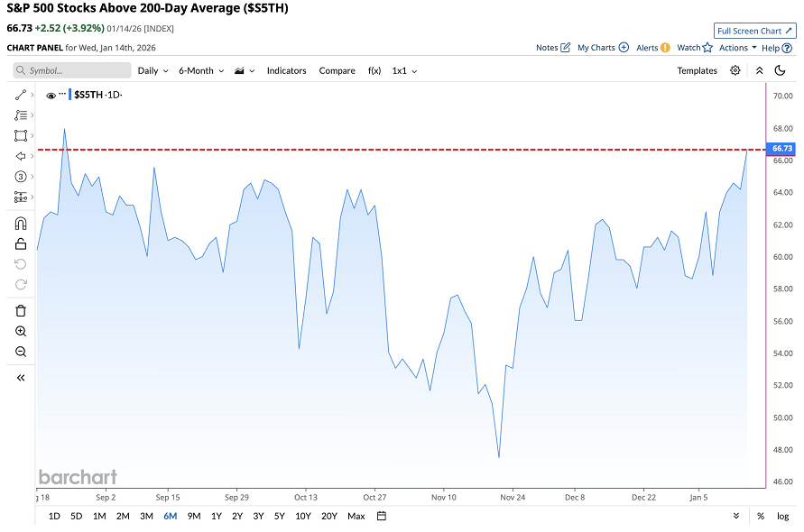Toggle the magnet snap mode
The height and width of the screenshot is (532, 804).
coord(21,224)
